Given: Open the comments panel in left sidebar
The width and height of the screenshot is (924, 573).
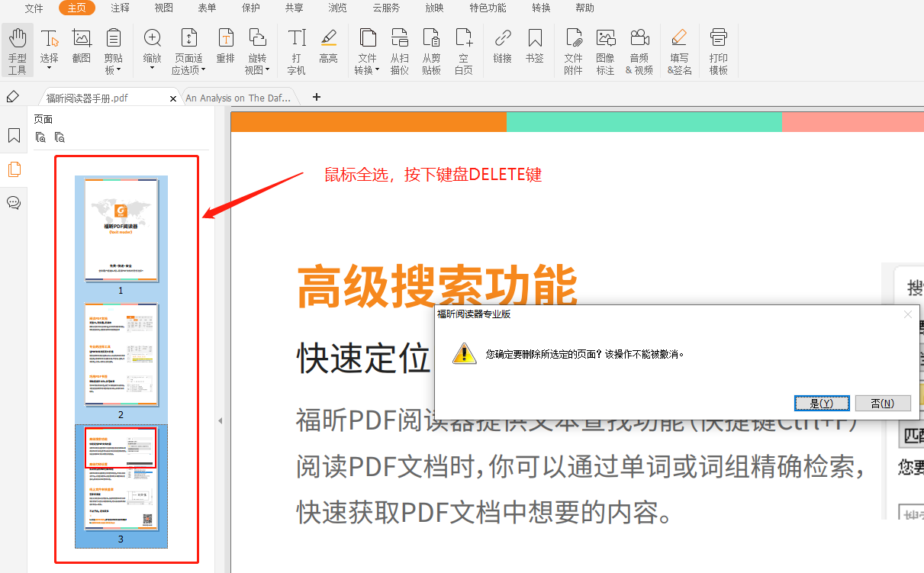Looking at the screenshot, I should click(14, 202).
